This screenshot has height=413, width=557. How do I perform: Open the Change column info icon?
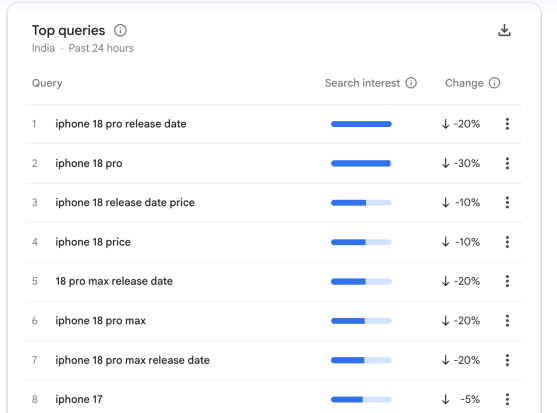click(x=494, y=83)
